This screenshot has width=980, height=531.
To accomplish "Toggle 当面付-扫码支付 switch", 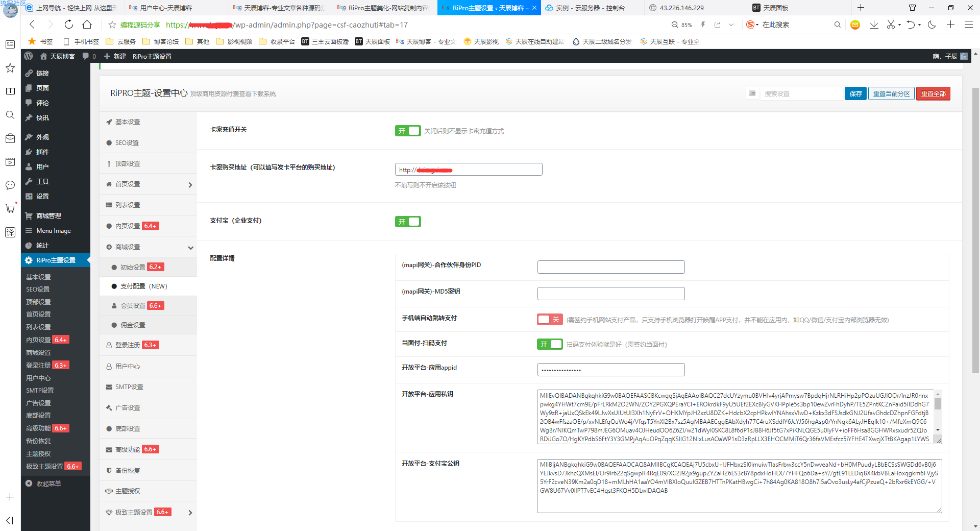I will pyautogui.click(x=550, y=344).
